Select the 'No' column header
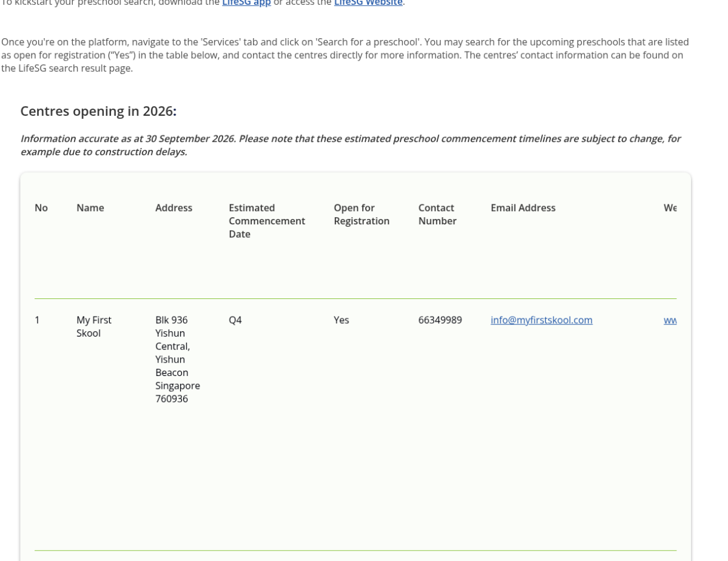The width and height of the screenshot is (728, 561). click(41, 208)
